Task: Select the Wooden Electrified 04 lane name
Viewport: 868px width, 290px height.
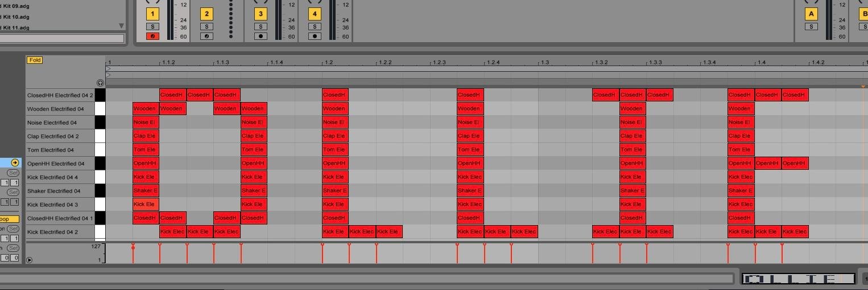Action: (55, 109)
